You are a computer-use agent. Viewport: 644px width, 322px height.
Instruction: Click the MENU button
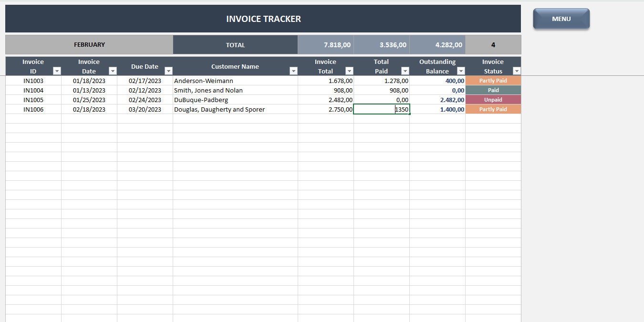click(561, 19)
